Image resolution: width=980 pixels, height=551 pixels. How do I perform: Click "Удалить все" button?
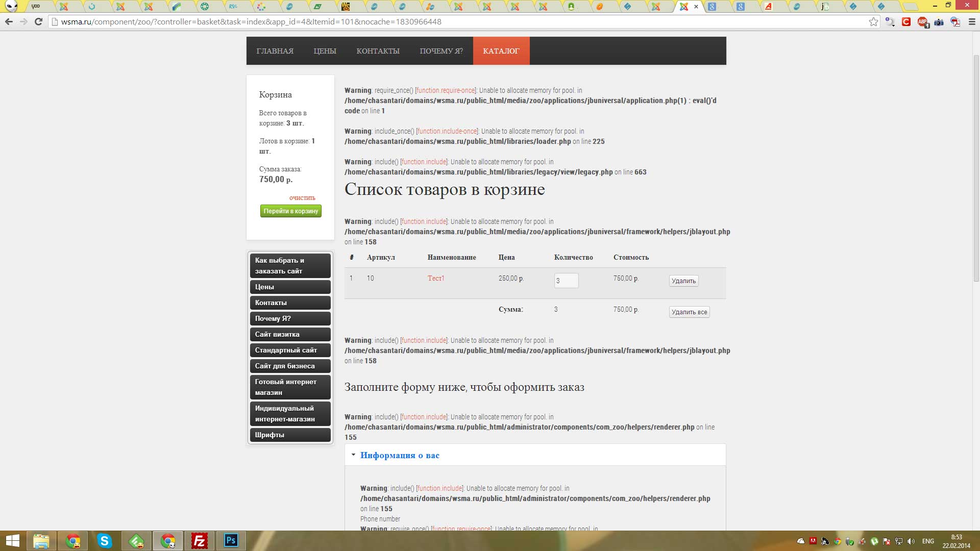pos(689,312)
